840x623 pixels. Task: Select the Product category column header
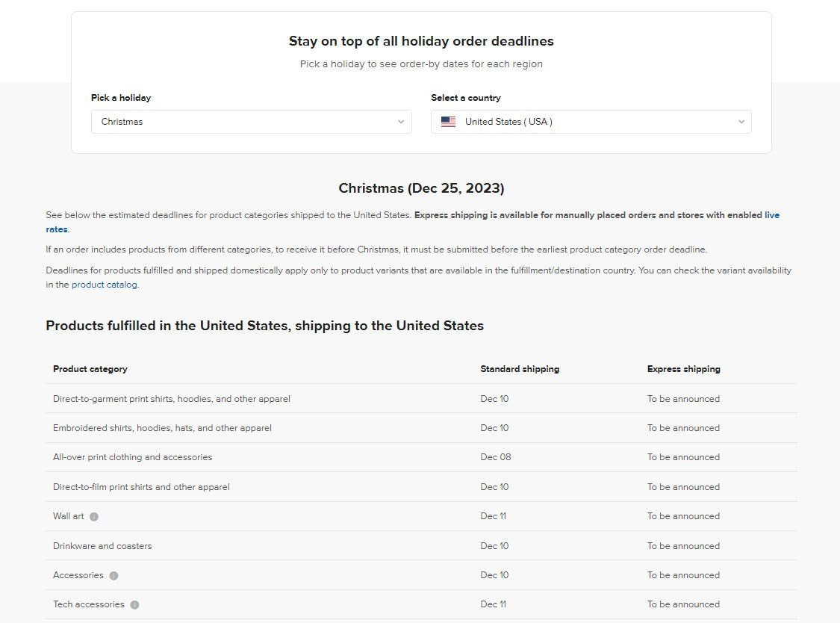(90, 369)
